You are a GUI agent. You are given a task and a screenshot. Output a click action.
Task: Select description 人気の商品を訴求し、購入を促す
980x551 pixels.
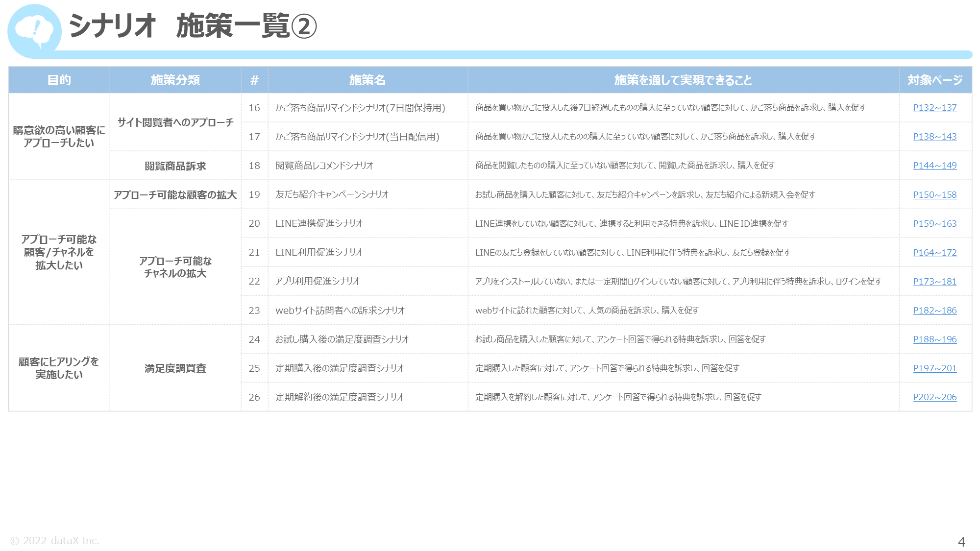tap(683, 310)
